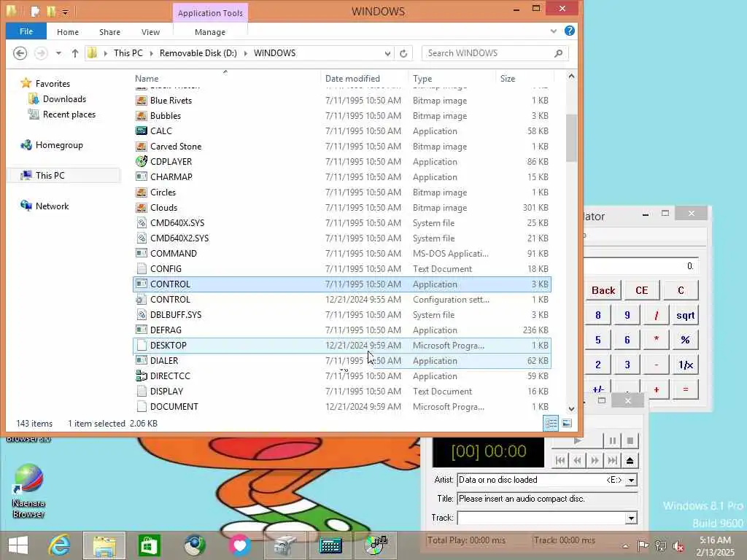
Task: Switch to large icons view in status bar
Action: coord(567,424)
